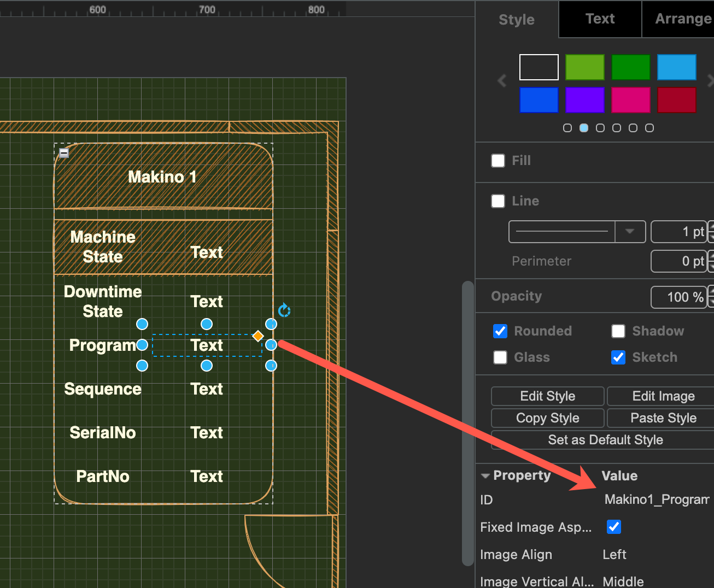Switch to the Text tab
This screenshot has width=714, height=588.
tap(599, 19)
